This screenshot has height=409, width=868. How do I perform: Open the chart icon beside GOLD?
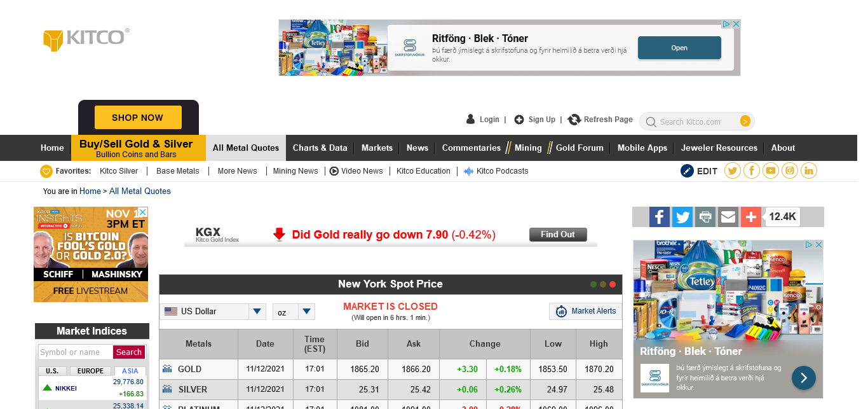coord(167,369)
